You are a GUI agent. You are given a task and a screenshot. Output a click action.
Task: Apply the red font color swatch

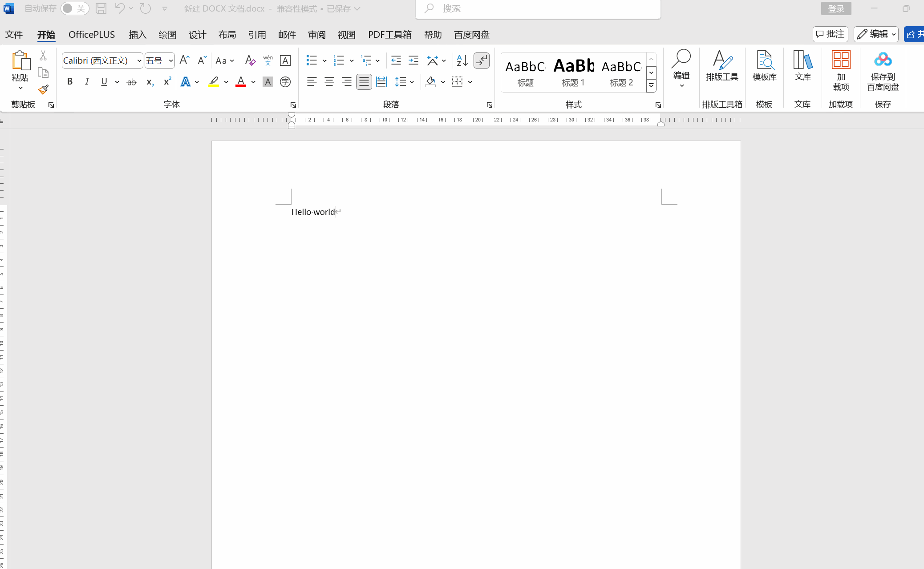(241, 82)
